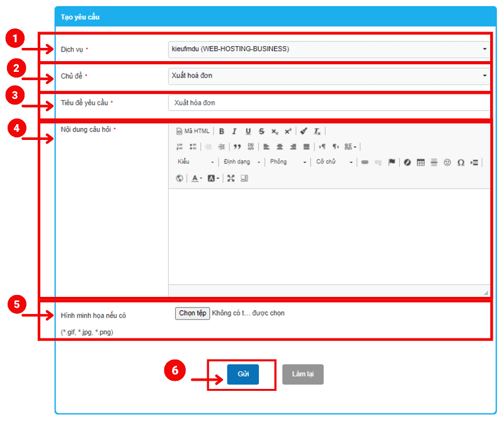Click the Flash insert icon
Screen dimensions: 504x428
tap(407, 162)
